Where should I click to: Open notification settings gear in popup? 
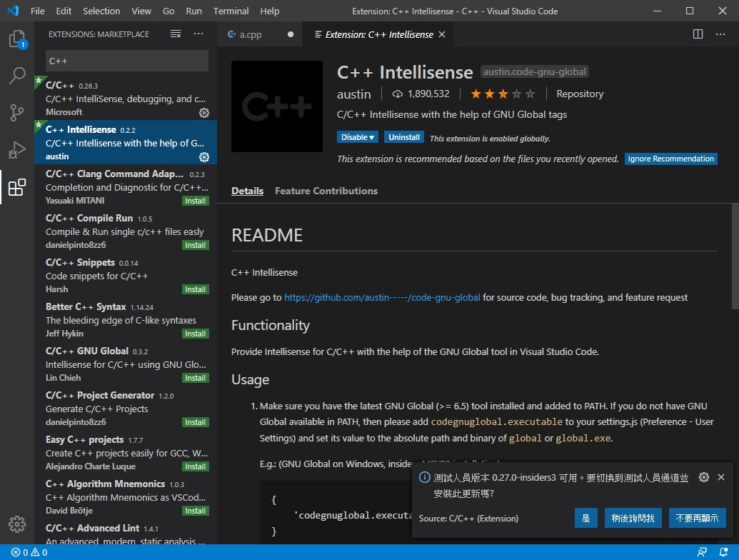coord(703,477)
